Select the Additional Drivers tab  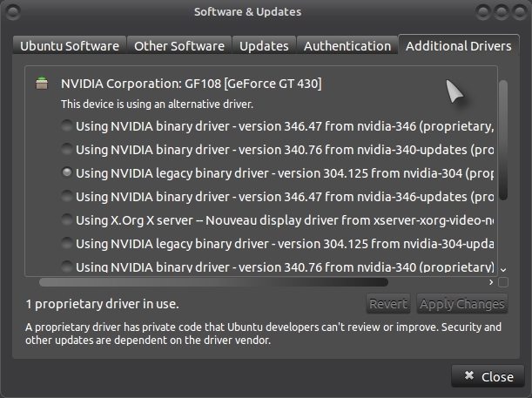[x=458, y=45]
